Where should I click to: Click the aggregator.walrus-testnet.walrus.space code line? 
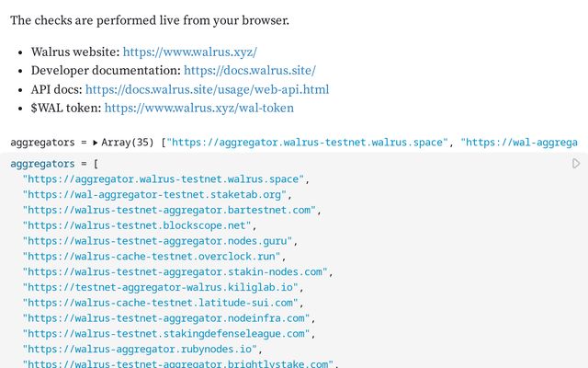click(165, 178)
